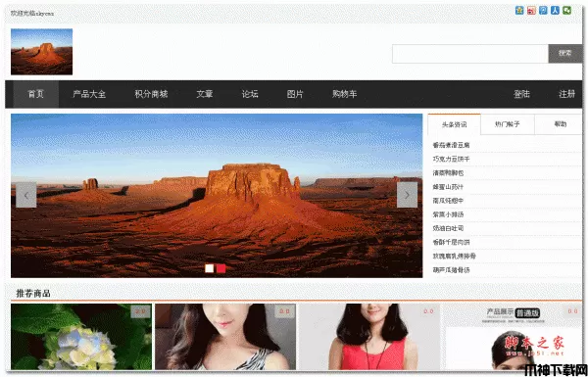
Task: Visit the 论坛 forum page
Action: pyautogui.click(x=250, y=94)
